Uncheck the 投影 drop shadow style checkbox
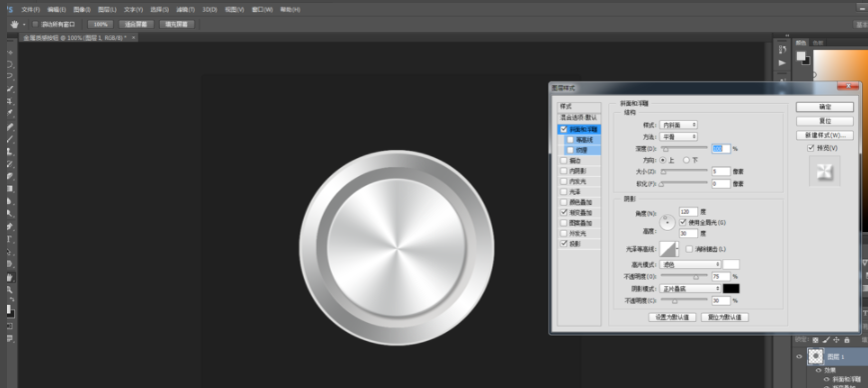The image size is (868, 388). [564, 243]
